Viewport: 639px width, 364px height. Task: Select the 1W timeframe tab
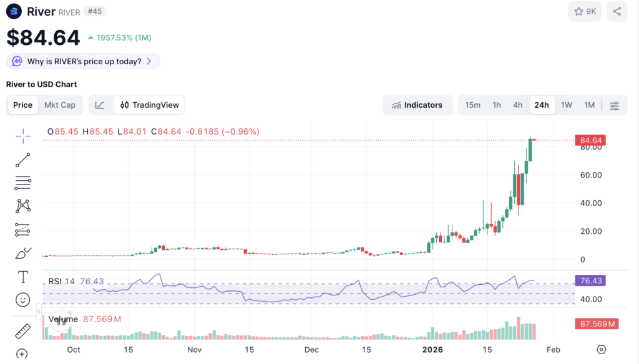(x=567, y=105)
